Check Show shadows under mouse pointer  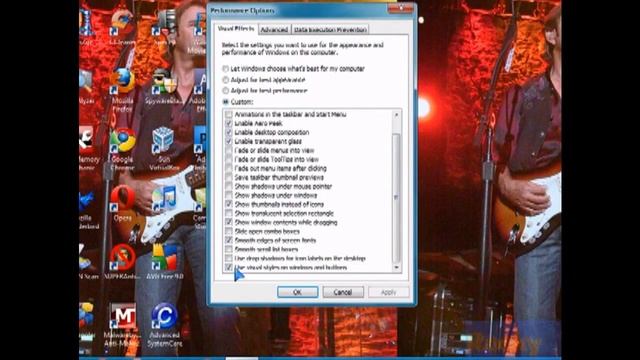(229, 186)
